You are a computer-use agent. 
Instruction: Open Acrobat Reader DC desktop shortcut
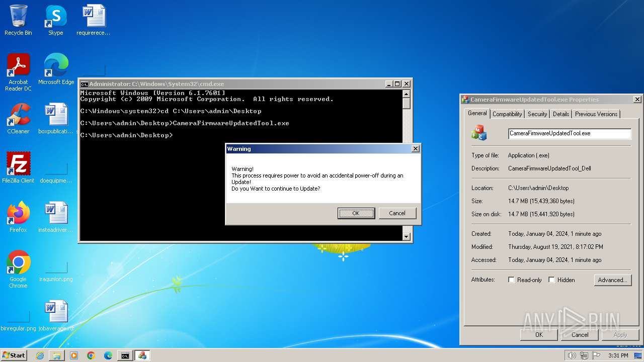tap(18, 72)
